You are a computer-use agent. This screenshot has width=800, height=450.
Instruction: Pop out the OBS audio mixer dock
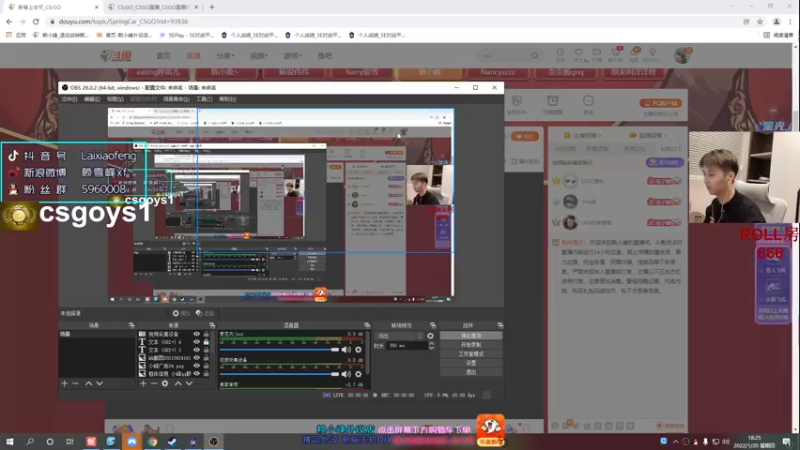click(367, 325)
